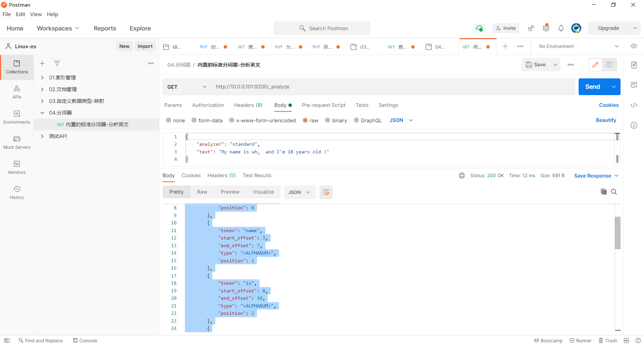Click the collections filter icon
The width and height of the screenshot is (644, 345).
coord(57,63)
